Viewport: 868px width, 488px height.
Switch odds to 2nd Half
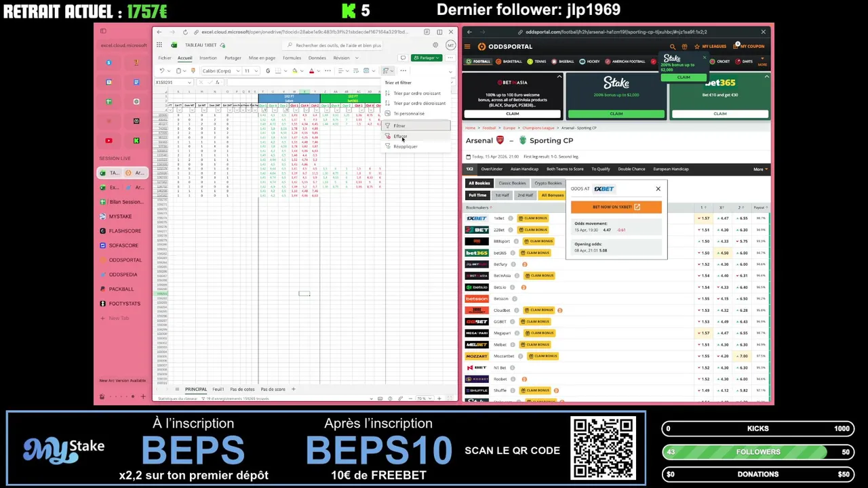click(526, 195)
